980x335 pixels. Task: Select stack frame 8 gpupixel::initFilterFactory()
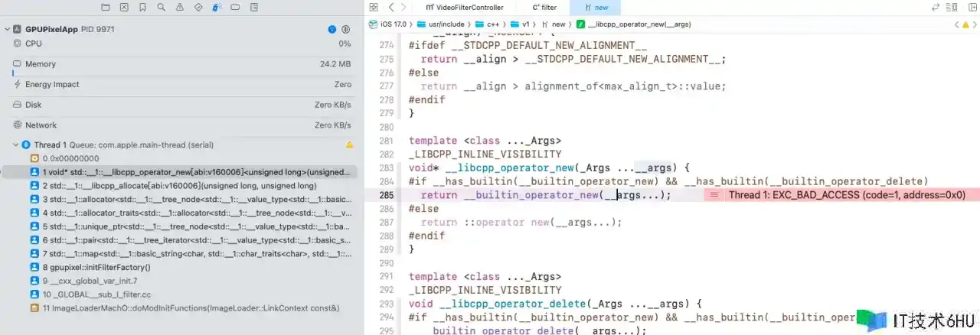(x=96, y=267)
